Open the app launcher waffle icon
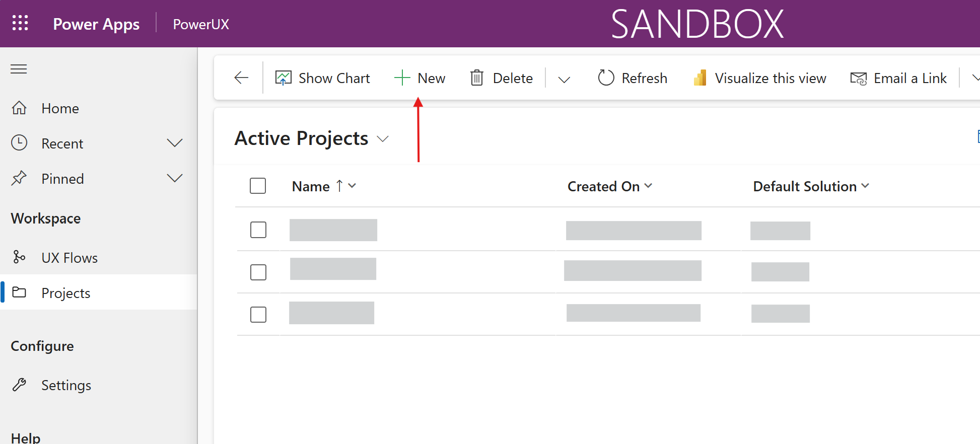Image resolution: width=980 pixels, height=444 pixels. coord(20,23)
